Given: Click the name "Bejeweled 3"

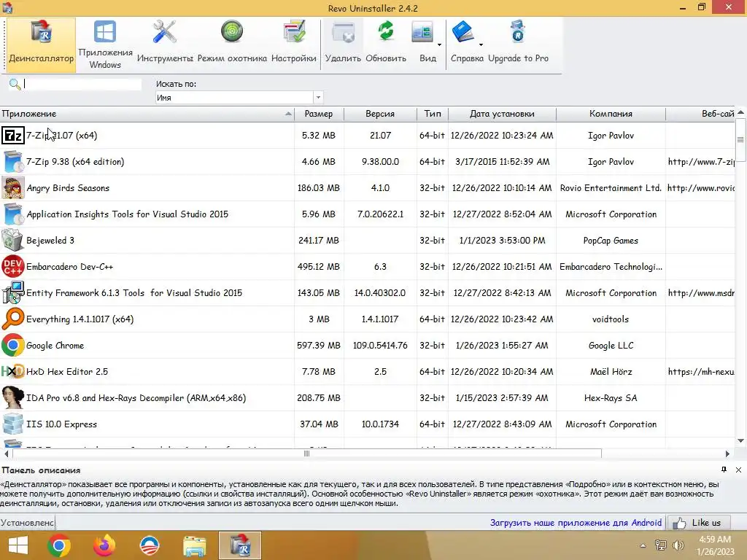Looking at the screenshot, I should tap(50, 241).
